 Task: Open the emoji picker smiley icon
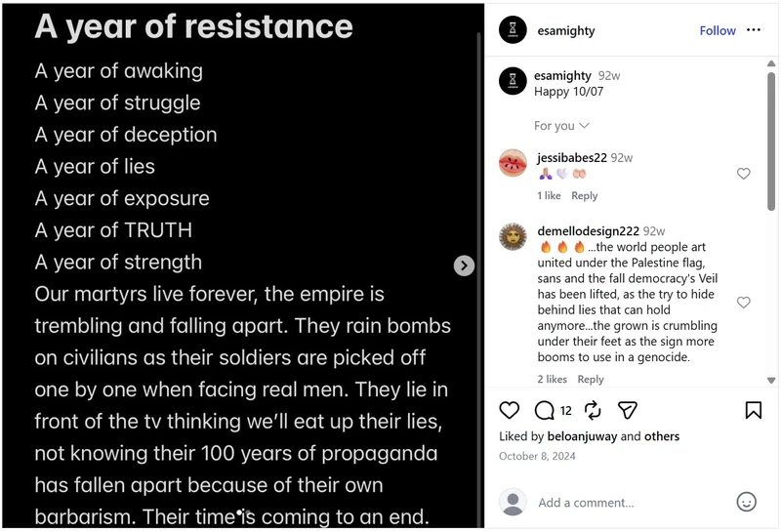click(x=746, y=502)
